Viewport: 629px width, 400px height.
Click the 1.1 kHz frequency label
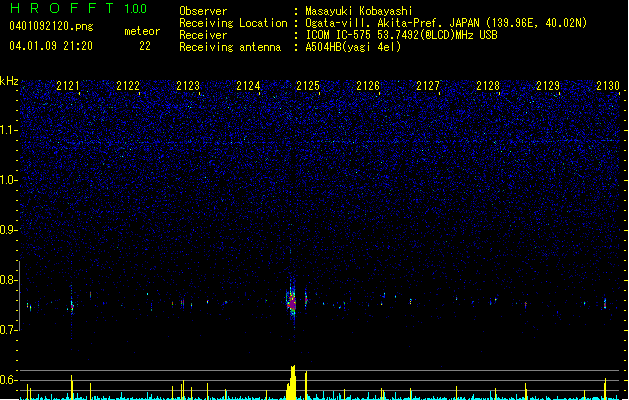tap(9, 130)
